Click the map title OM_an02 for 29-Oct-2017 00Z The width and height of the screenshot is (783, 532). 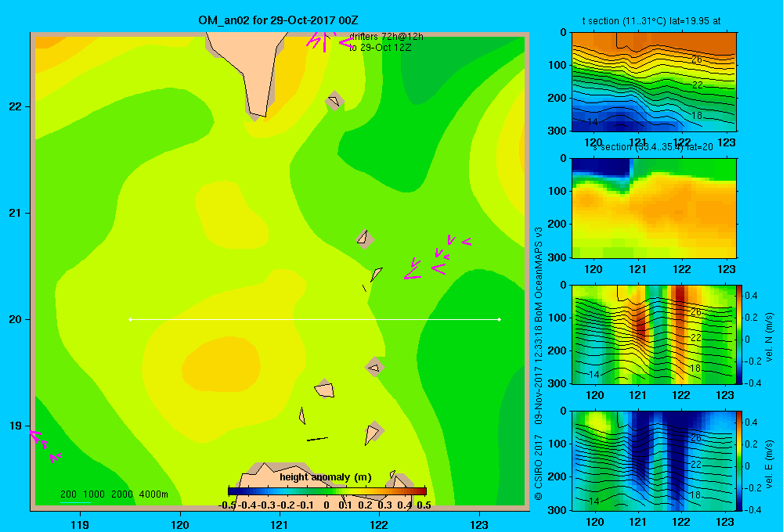(278, 20)
